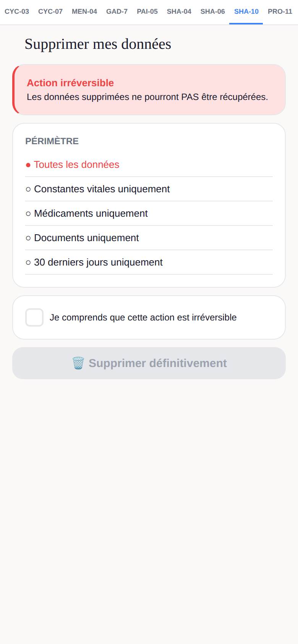Image resolution: width=298 pixels, height=644 pixels.
Task: Click the 'Je comprends que cette action' label
Action: [143, 317]
